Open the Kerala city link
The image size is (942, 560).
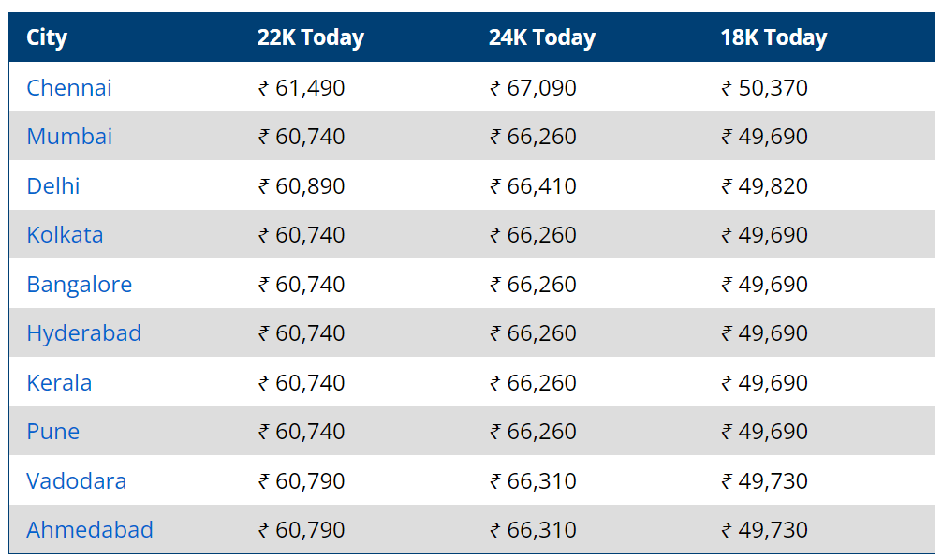tap(59, 383)
